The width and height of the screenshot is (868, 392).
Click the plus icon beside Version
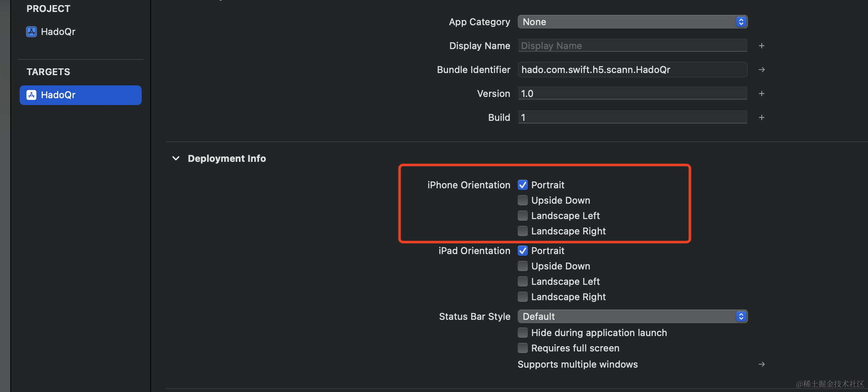[x=762, y=94]
